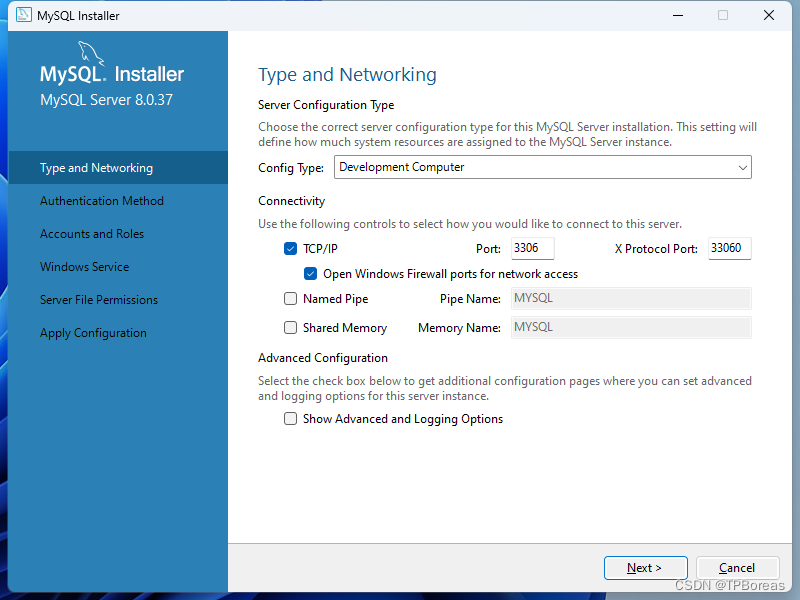Click the MySQL Server 8.0.37 text
Viewport: 800px width, 600px height.
(x=107, y=99)
